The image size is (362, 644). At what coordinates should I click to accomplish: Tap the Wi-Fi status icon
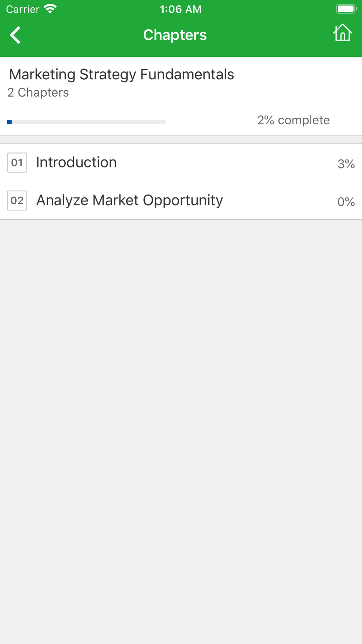coord(50,9)
